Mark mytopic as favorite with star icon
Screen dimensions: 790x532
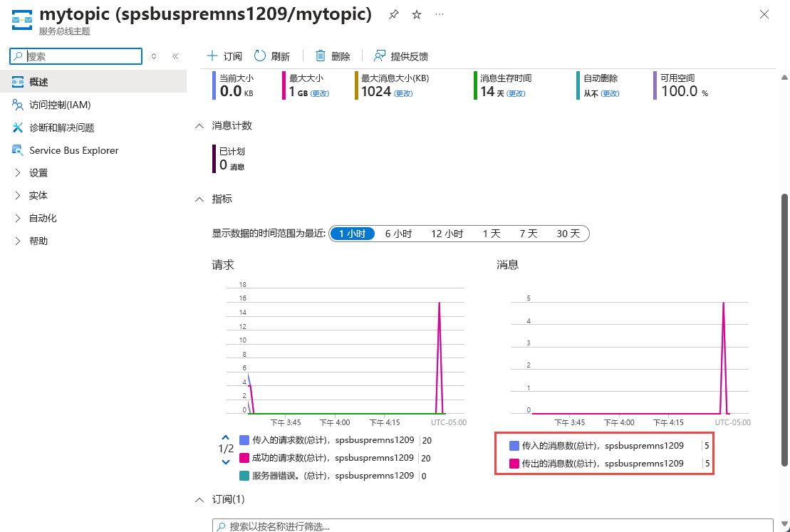tap(417, 15)
